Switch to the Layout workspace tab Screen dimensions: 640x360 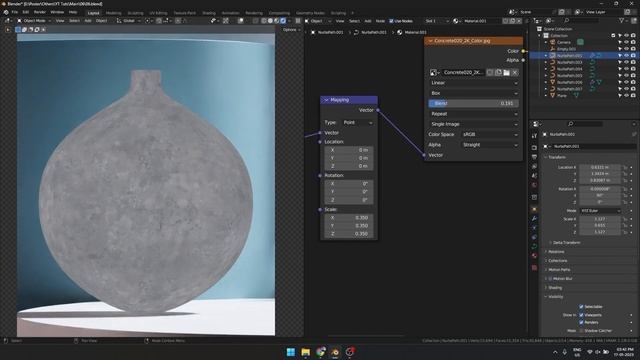(x=93, y=13)
